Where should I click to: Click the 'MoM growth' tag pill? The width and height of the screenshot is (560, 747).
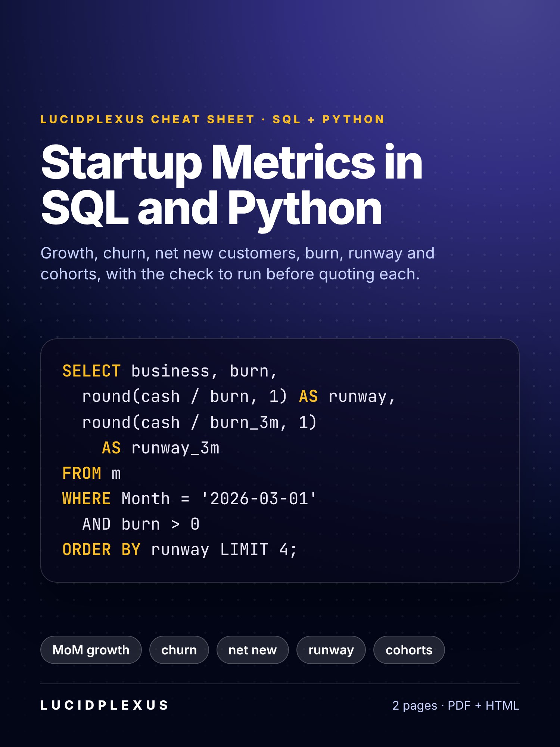[x=91, y=650]
